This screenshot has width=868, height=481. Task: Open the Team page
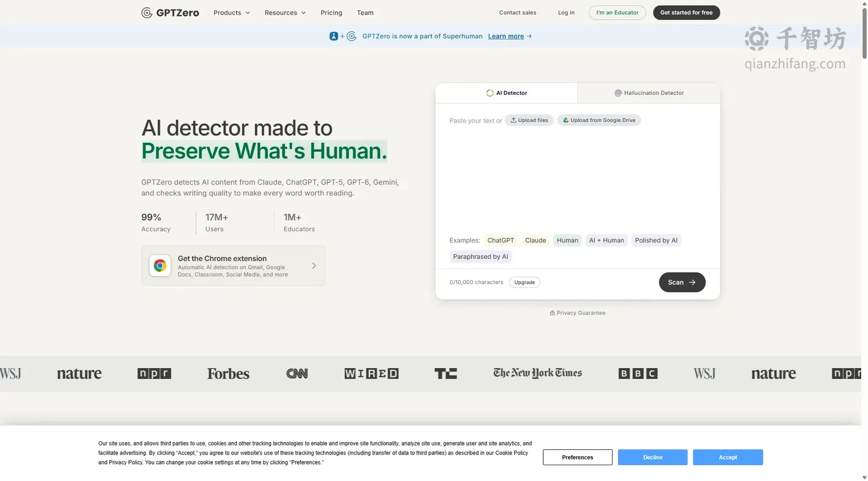(x=365, y=12)
